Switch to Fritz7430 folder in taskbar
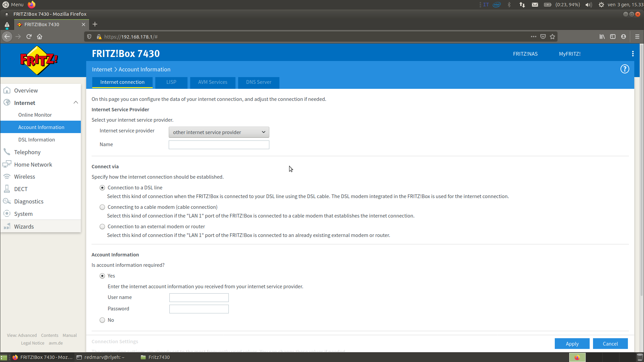This screenshot has height=362, width=644. (x=156, y=357)
